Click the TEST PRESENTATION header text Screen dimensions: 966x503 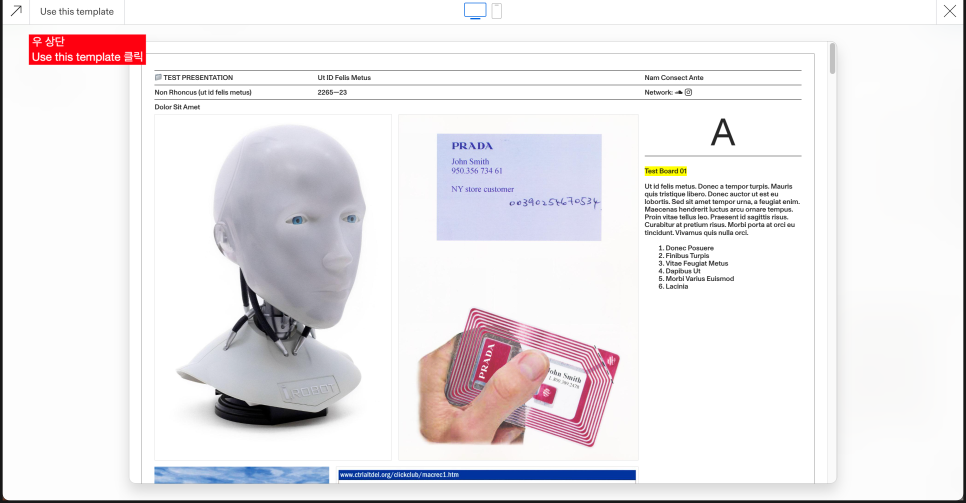click(198, 78)
